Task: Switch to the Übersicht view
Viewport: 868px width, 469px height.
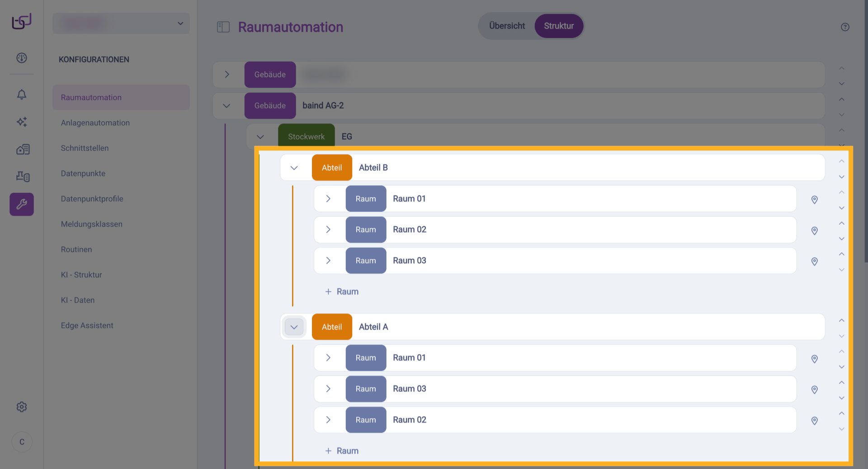Action: (507, 26)
